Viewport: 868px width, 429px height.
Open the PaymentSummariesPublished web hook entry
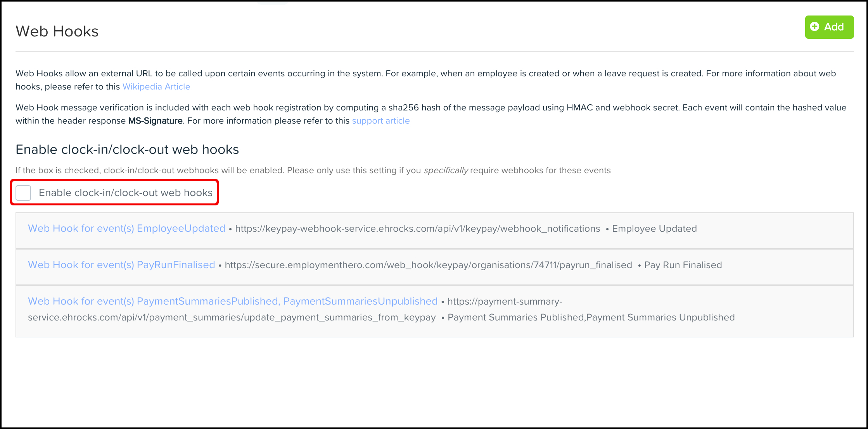tap(232, 301)
